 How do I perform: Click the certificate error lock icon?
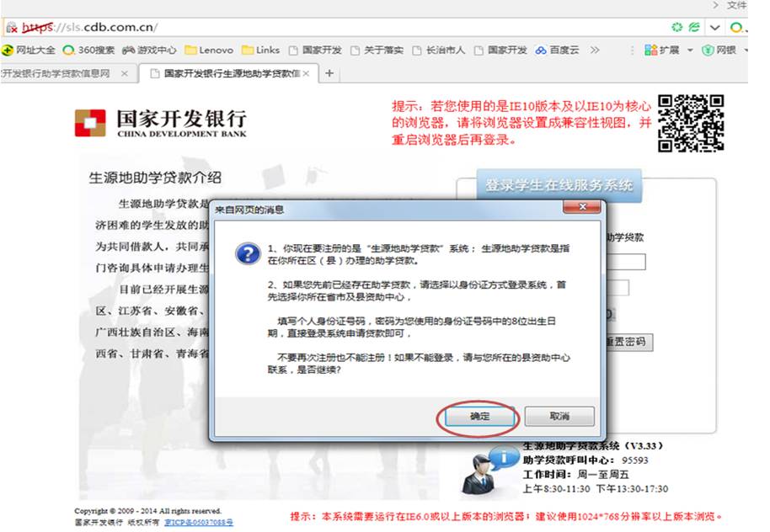(x=12, y=28)
